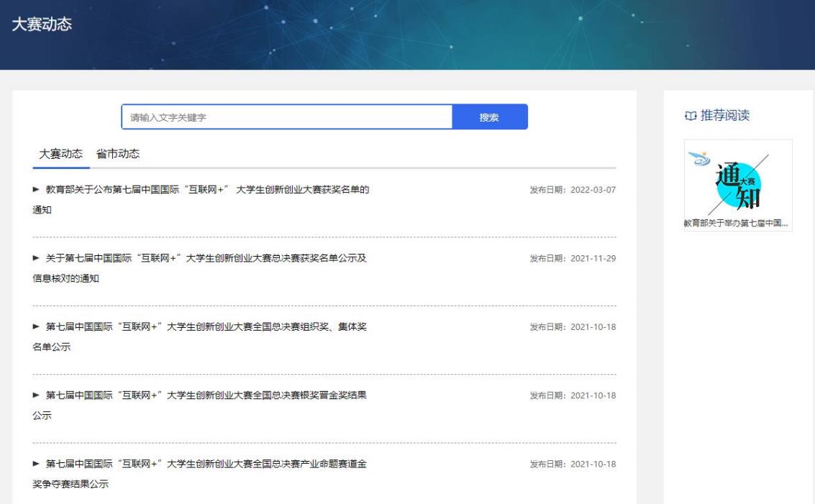Image resolution: width=815 pixels, height=504 pixels.
Task: Click triangle bullet before 银奖晋金奖 article
Action: click(37, 395)
